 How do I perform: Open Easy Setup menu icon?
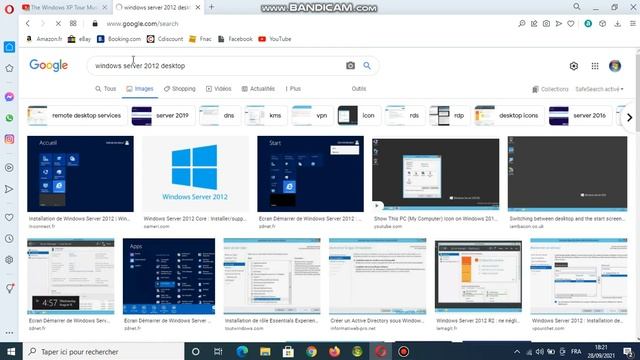[633, 24]
